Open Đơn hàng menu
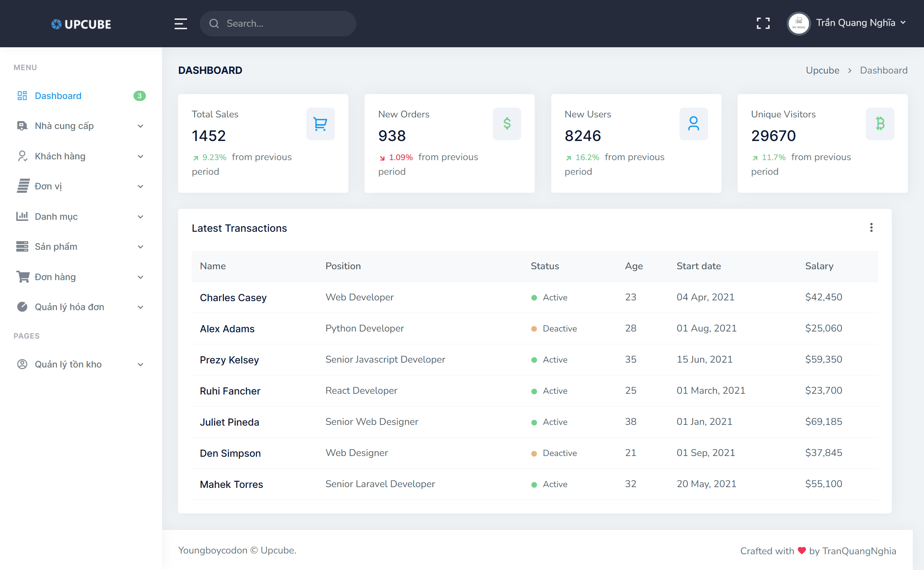 pos(81,277)
